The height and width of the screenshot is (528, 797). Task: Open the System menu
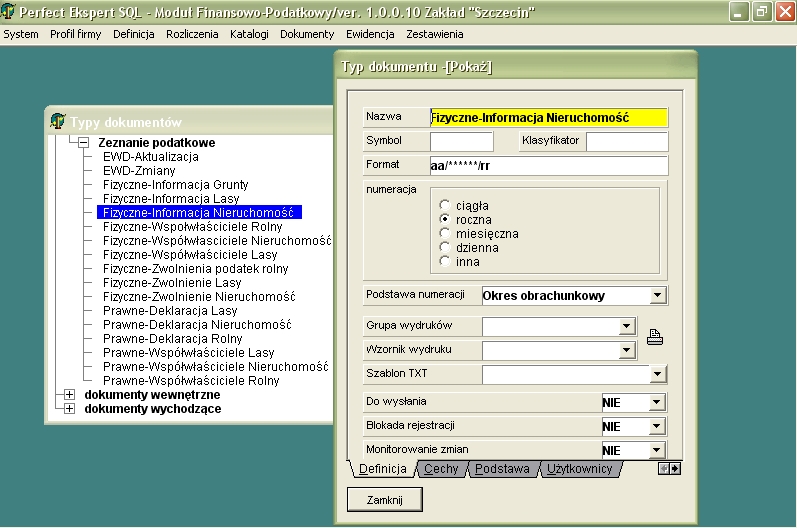pos(21,34)
